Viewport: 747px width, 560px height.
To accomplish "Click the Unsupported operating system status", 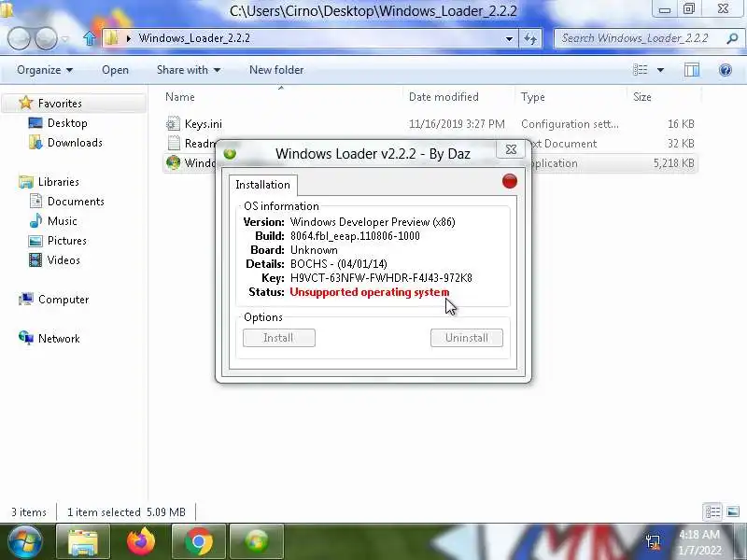I will tap(369, 292).
